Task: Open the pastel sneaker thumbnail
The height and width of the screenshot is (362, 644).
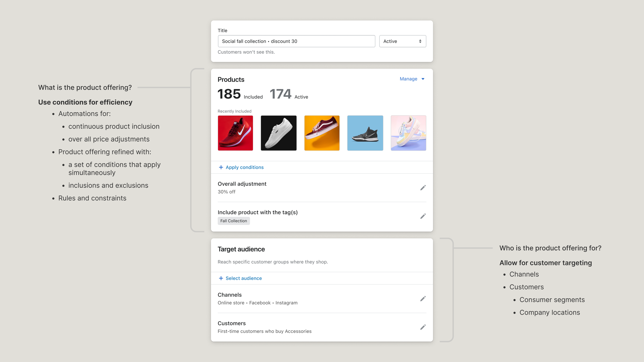Action: (408, 133)
